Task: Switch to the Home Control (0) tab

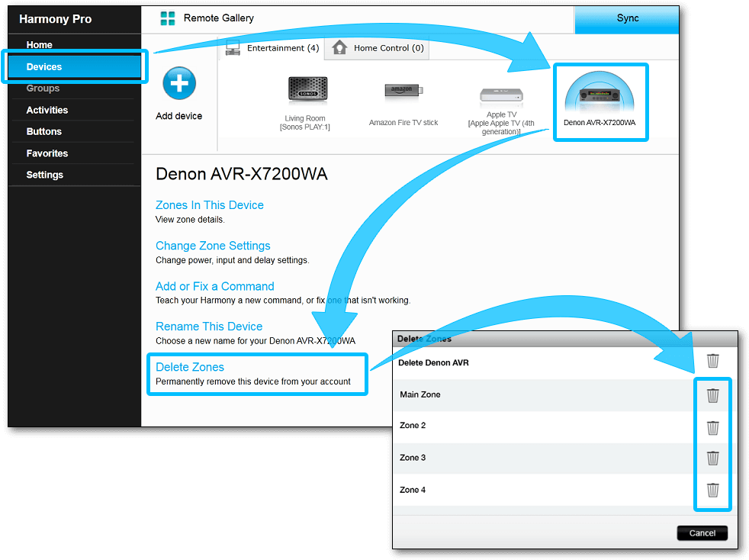Action: pos(378,48)
